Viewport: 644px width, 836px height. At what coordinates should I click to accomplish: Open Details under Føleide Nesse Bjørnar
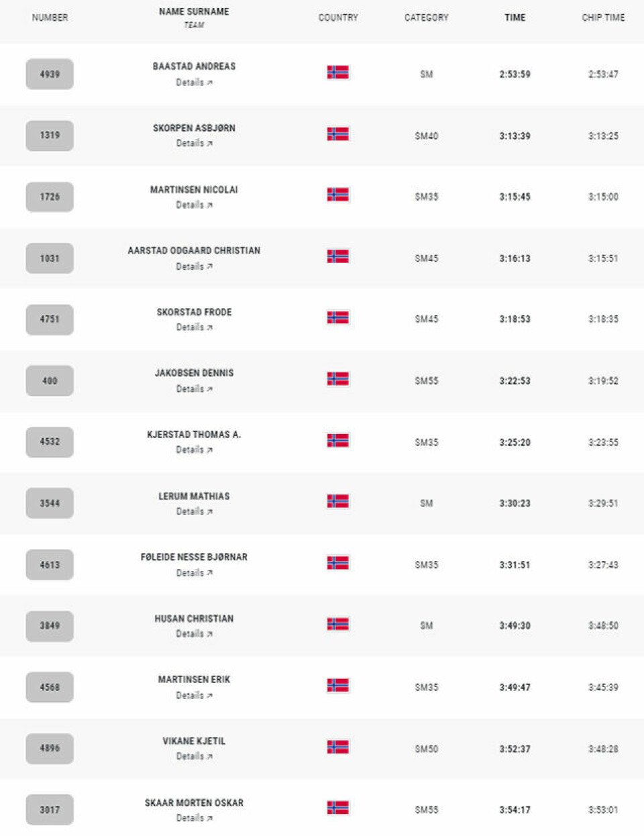pos(194,573)
